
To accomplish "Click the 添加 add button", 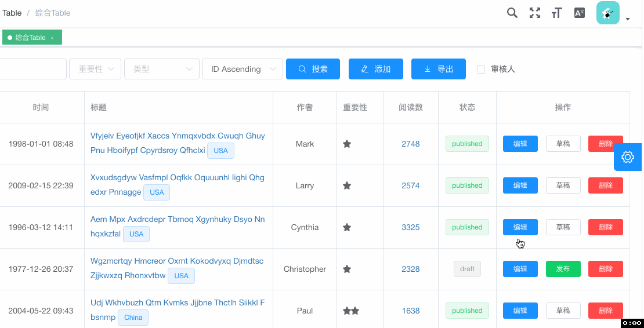I will pyautogui.click(x=376, y=69).
